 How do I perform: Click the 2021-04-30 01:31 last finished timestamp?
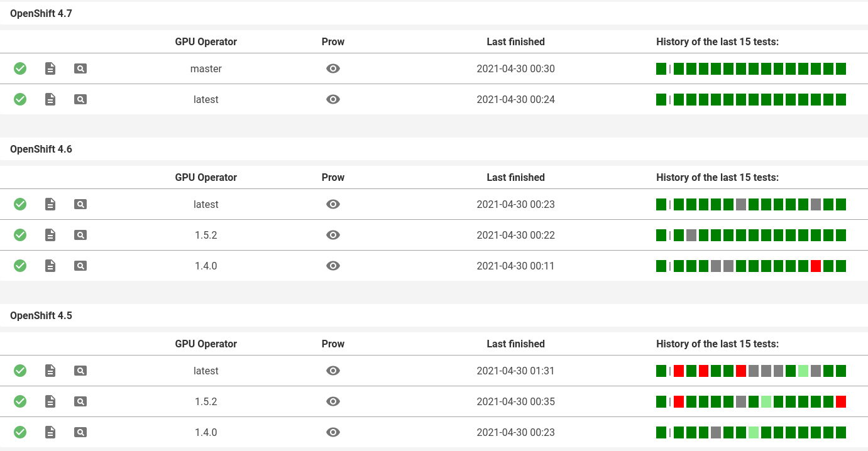point(515,371)
